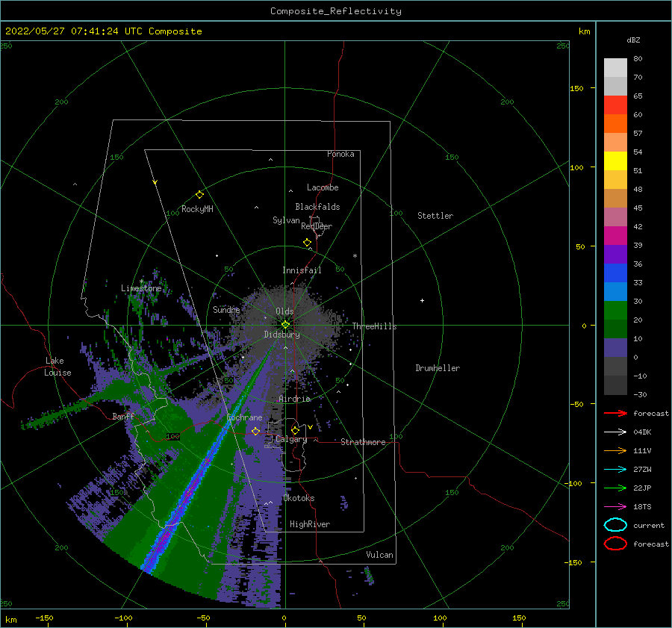Viewport: 672px width, 628px height.
Task: Click the dBZ legend heading
Action: point(633,40)
